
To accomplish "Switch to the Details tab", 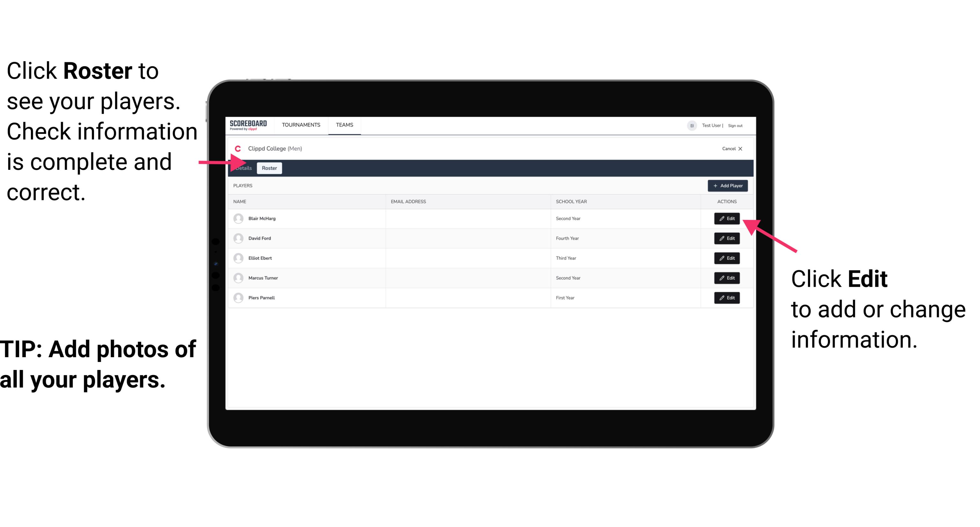I will tap(243, 168).
